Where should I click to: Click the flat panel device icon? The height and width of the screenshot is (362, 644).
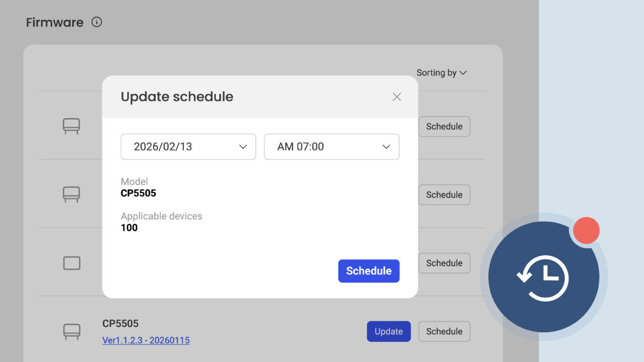[x=71, y=263]
